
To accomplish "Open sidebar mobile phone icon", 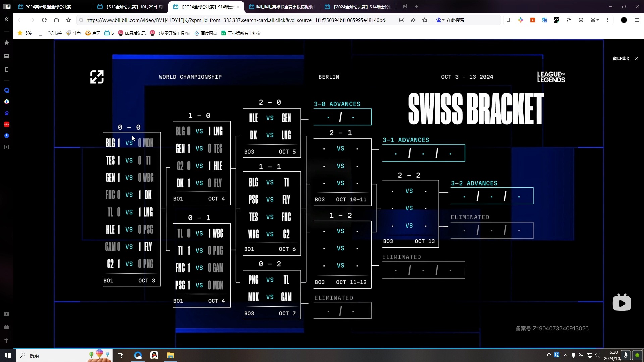I will tap(6, 69).
